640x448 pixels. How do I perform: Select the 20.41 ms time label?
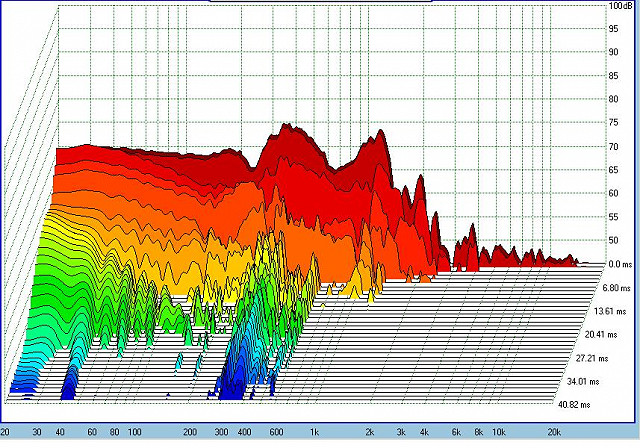point(601,335)
